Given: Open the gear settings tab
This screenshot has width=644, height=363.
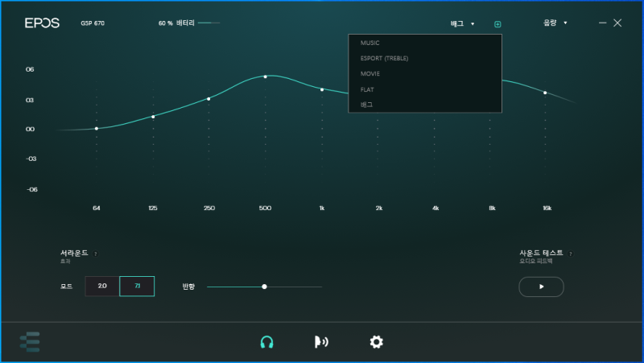Looking at the screenshot, I should point(376,341).
